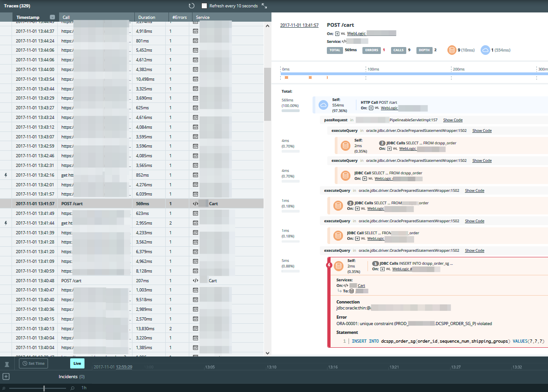The width and height of the screenshot is (548, 392).
Task: Expand WebLogic under JDBC Calls INSERT INTO
Action: tap(382, 269)
